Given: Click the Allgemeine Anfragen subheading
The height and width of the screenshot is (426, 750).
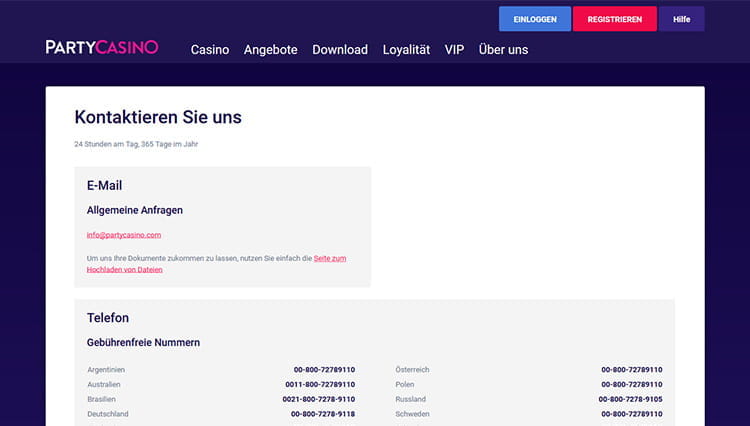Looking at the screenshot, I should pos(135,210).
